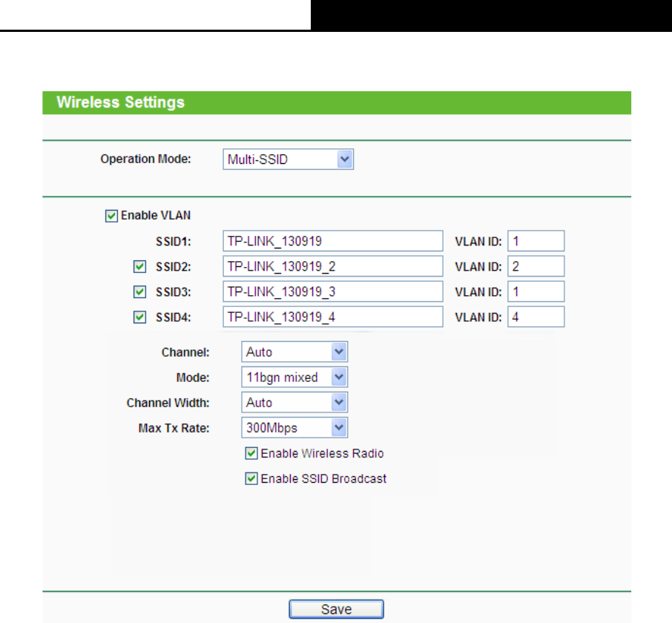
Task: Click the VLAN ID field for SSID2
Action: coord(536,266)
